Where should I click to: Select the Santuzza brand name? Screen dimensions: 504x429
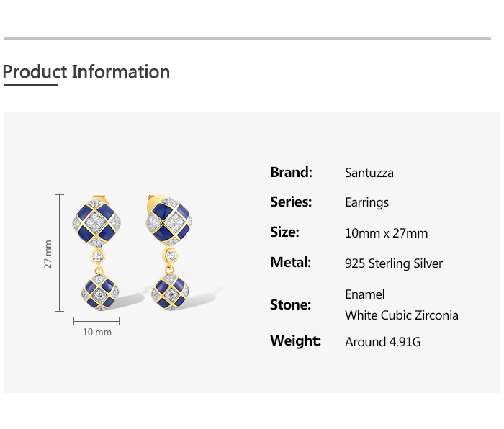(369, 173)
